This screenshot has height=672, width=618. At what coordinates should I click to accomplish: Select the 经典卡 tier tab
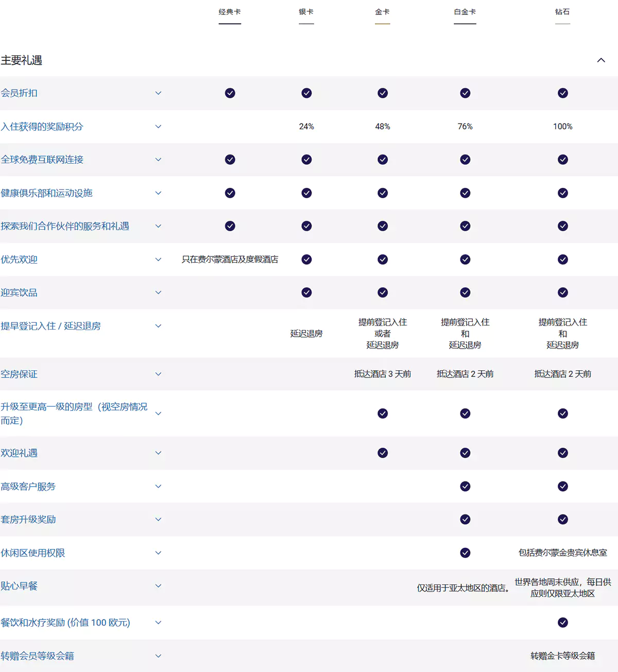coord(230,12)
